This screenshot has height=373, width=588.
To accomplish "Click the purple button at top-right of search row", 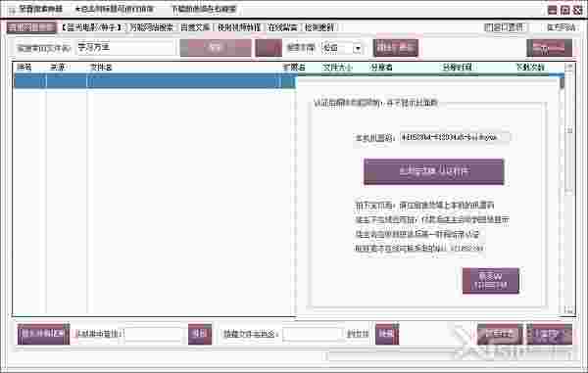I will tap(550, 48).
